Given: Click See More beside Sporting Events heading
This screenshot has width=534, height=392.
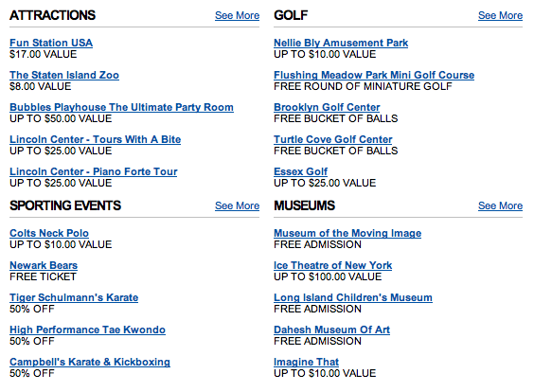Looking at the screenshot, I should click(x=237, y=206).
